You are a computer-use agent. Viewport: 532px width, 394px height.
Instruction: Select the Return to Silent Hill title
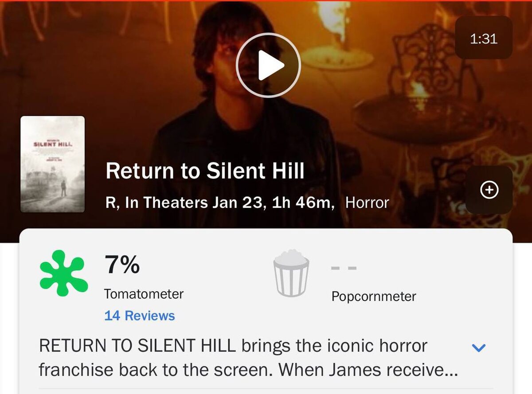click(x=205, y=171)
